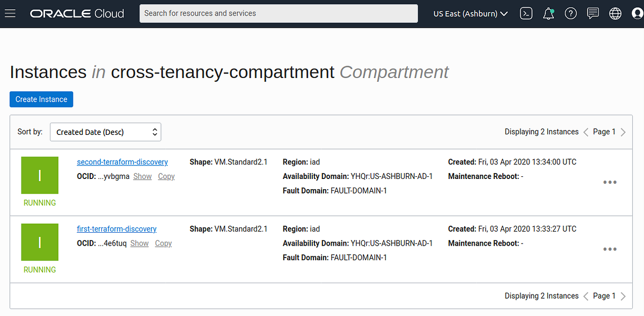
Task: Open the actions menu for first-terraform-discovery
Action: pos(610,249)
